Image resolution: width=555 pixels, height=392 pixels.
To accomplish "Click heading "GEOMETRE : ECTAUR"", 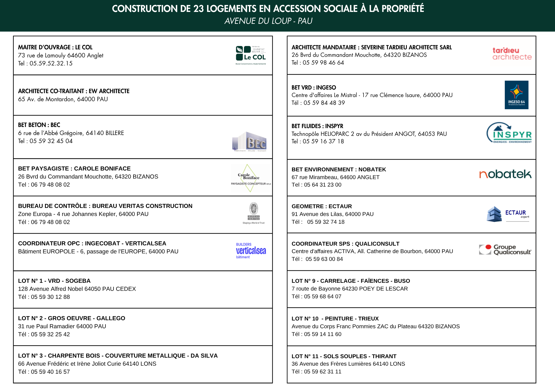I will click(322, 206).
